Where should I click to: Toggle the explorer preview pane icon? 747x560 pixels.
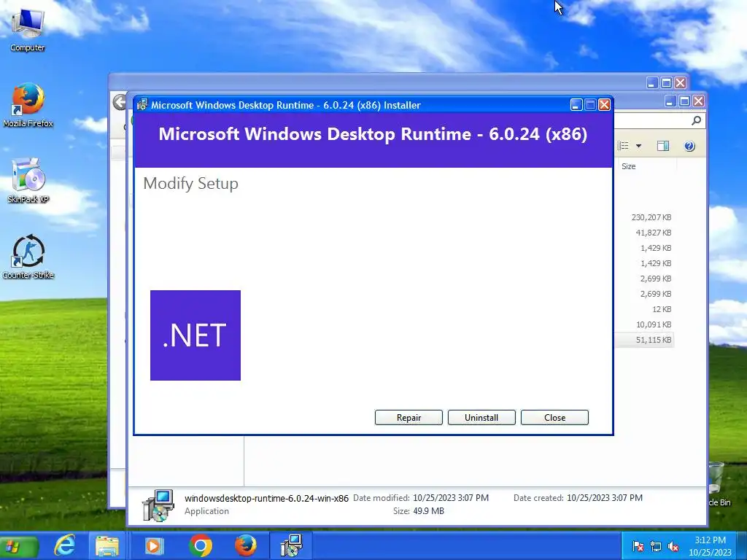point(662,146)
